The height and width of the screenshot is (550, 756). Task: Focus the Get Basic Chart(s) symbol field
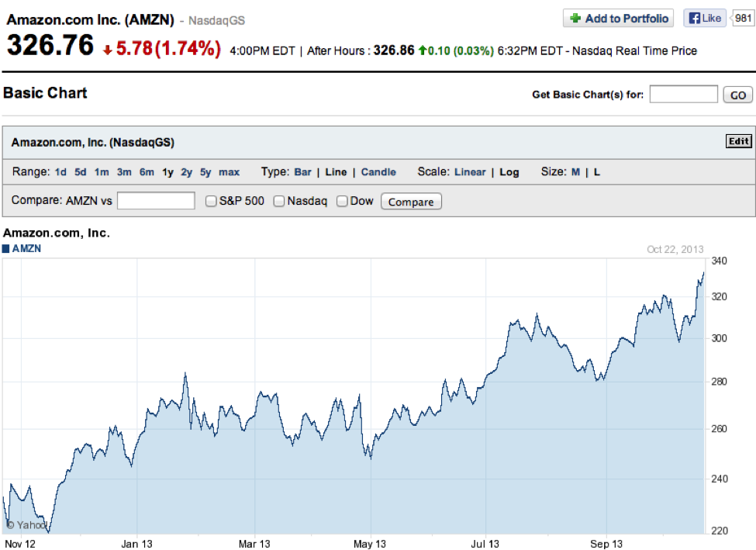[x=683, y=94]
